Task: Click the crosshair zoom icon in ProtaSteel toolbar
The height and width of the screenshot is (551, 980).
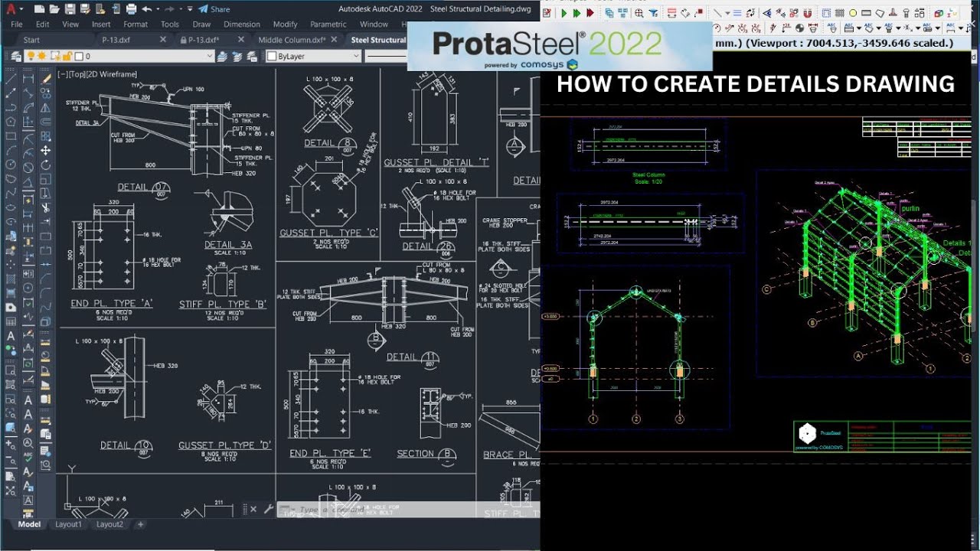Action: [x=639, y=13]
